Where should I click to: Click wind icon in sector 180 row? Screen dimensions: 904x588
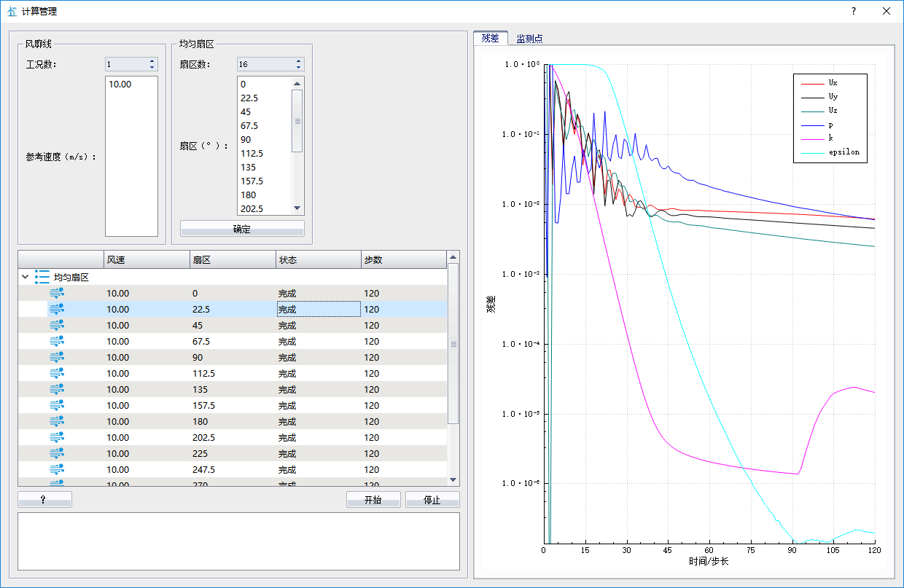[x=57, y=421]
